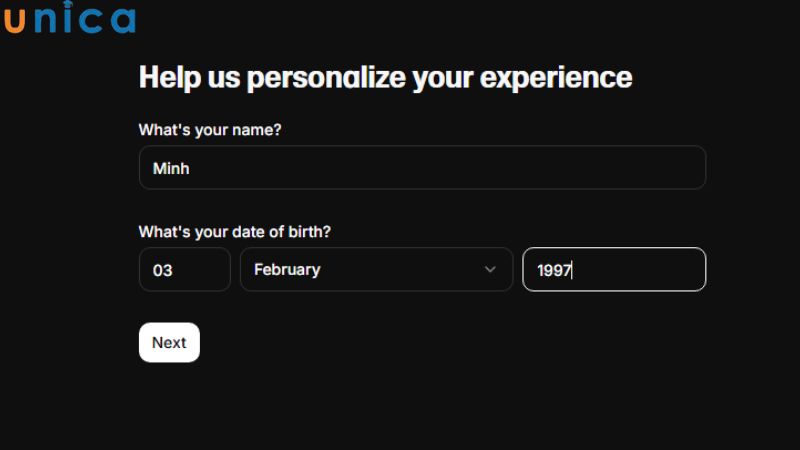
Task: Click the empty area right of Minh
Action: point(450,168)
